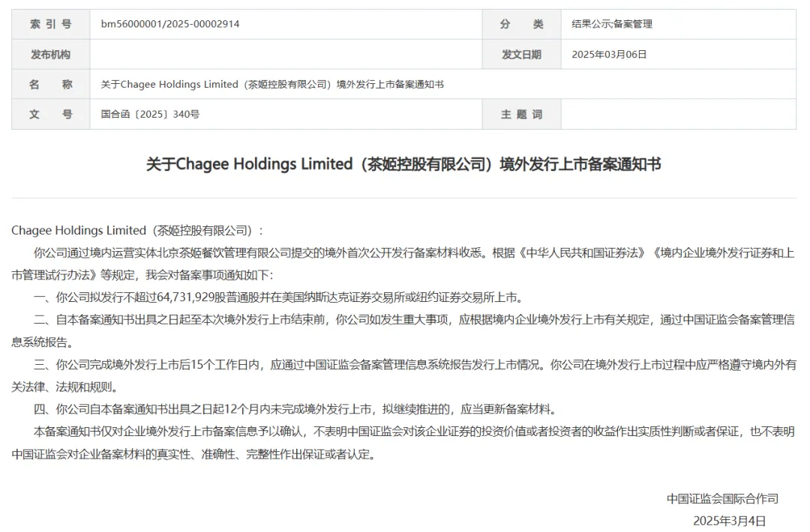Select index number bm56000001/2025-00002914
810x532 pixels.
tap(170, 24)
